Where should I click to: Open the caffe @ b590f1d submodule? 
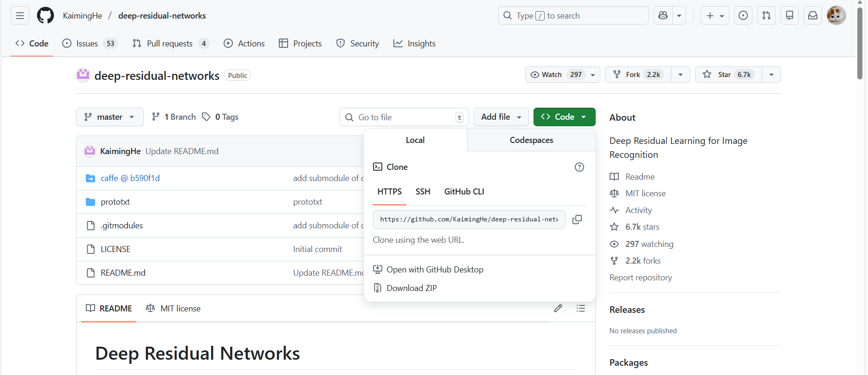point(130,178)
